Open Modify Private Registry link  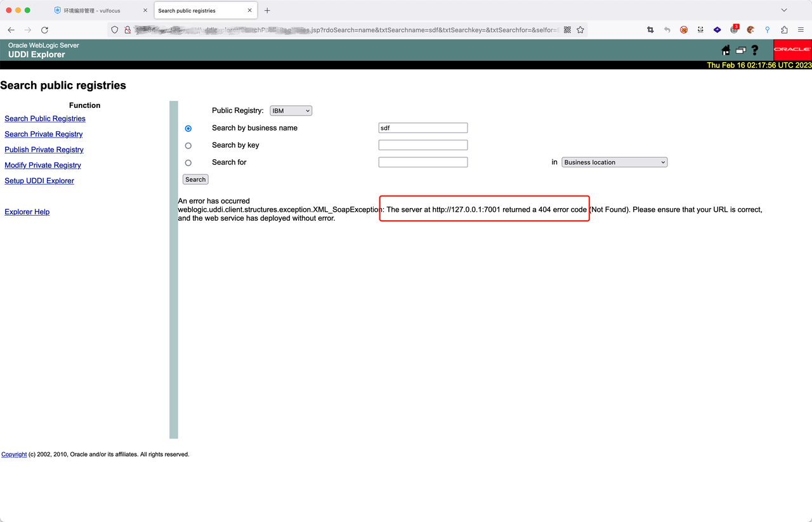pos(43,166)
